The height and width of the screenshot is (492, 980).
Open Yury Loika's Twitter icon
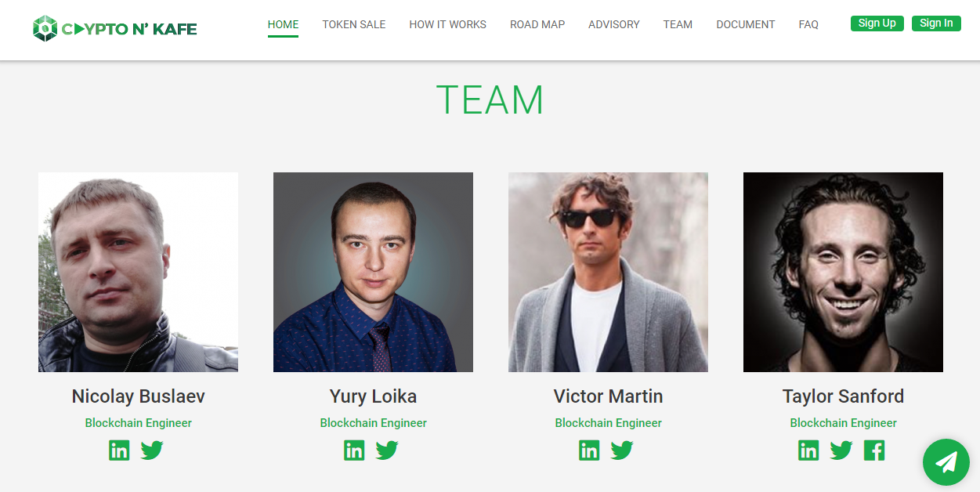pos(387,450)
